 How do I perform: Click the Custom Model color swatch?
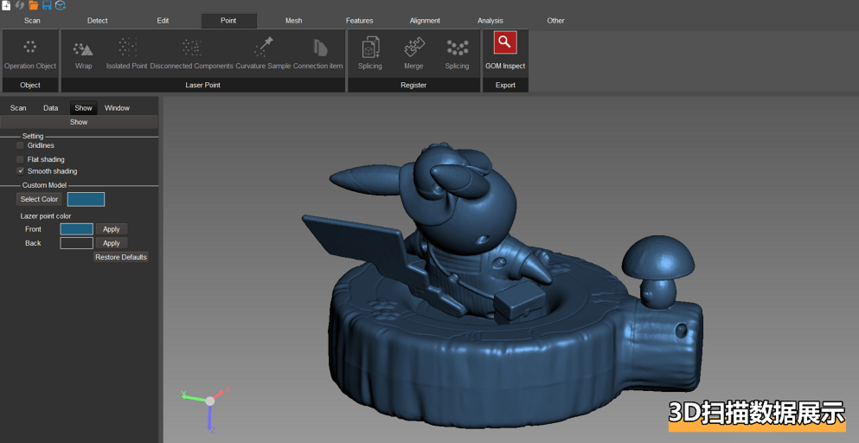tap(86, 199)
